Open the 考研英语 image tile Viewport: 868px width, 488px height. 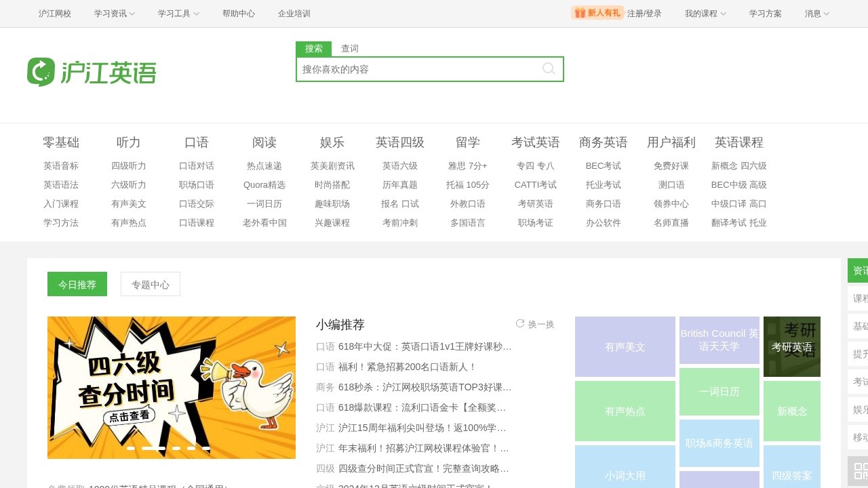pyautogui.click(x=792, y=346)
